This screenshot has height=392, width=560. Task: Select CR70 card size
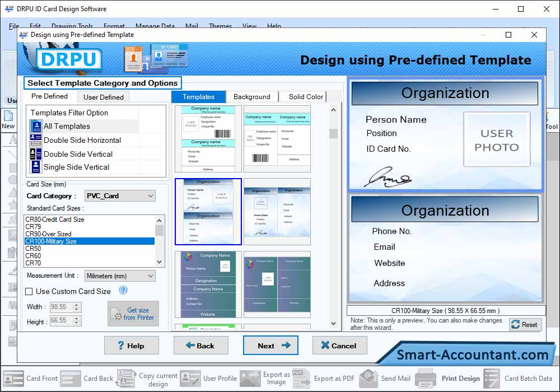(x=89, y=263)
